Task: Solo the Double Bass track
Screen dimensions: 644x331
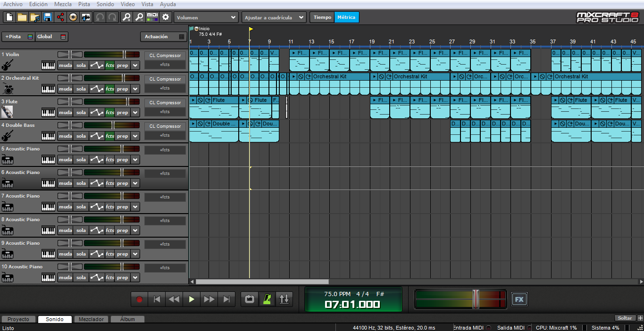Action: (x=81, y=136)
